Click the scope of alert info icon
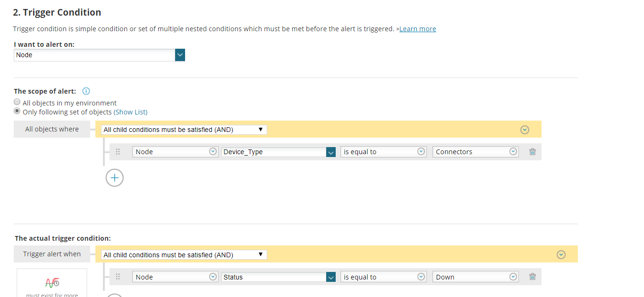 [x=86, y=91]
